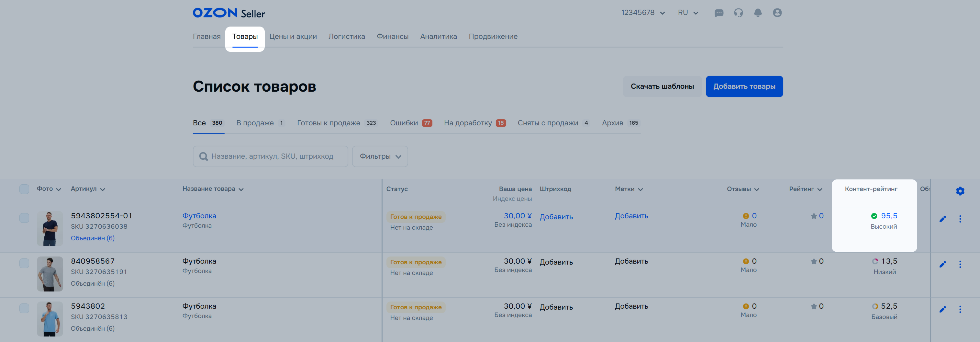This screenshot has height=342, width=980.
Task: Open more actions menu for product 840958567
Action: coord(960,264)
